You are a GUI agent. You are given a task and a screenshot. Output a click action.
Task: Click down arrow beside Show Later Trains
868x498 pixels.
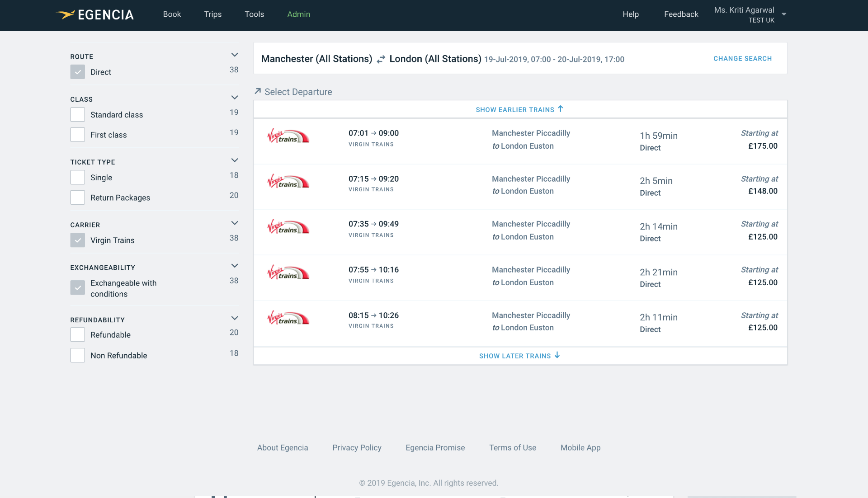pos(557,355)
